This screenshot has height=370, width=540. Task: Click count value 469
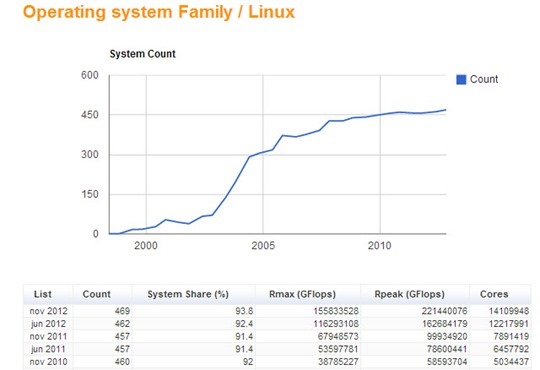[x=122, y=311]
